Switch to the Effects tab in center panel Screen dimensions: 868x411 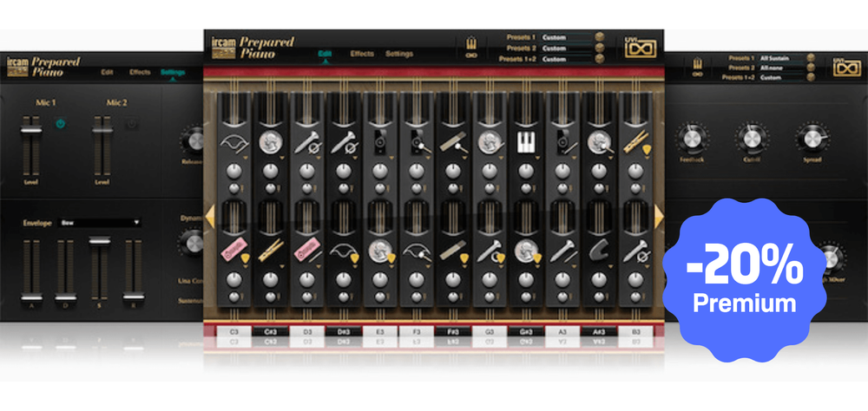tap(362, 54)
